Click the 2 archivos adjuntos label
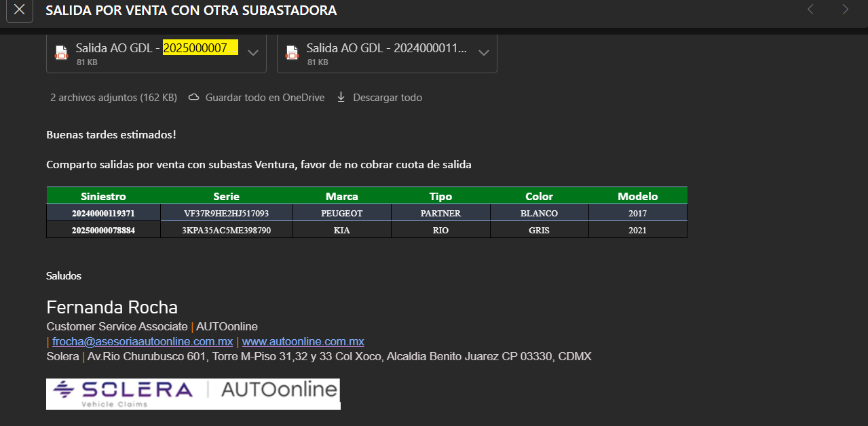 (113, 98)
